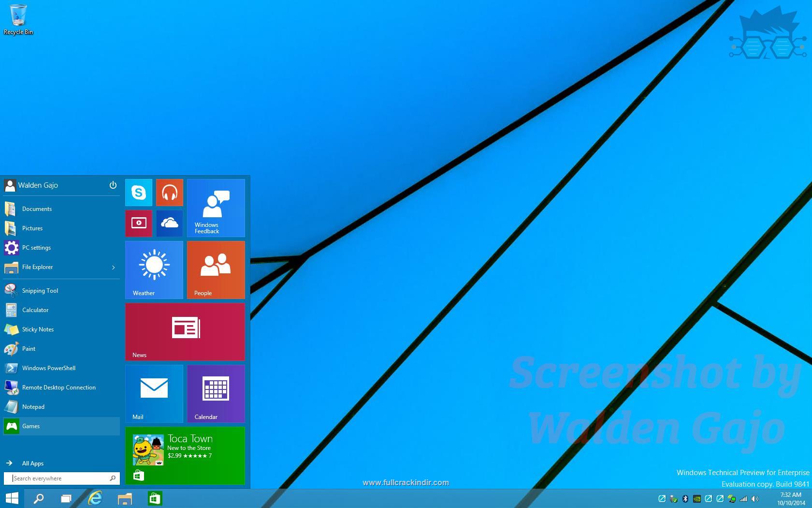Open the People tile

[216, 270]
